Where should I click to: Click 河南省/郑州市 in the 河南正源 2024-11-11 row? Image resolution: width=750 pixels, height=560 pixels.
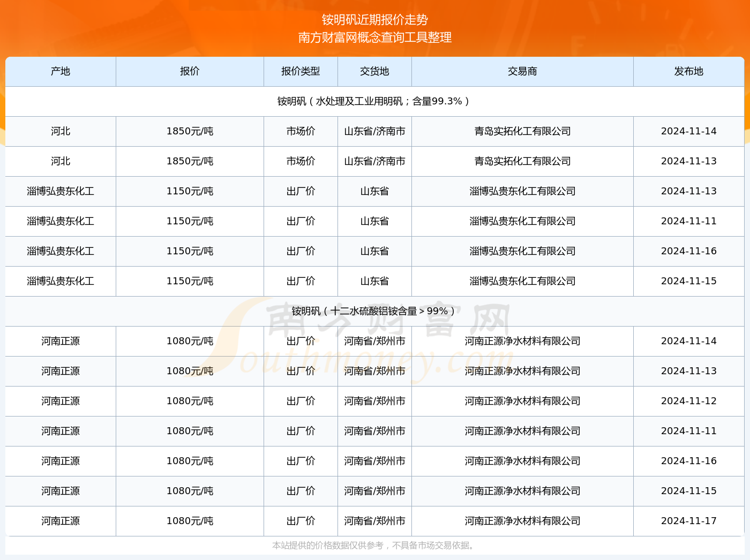coord(374,431)
